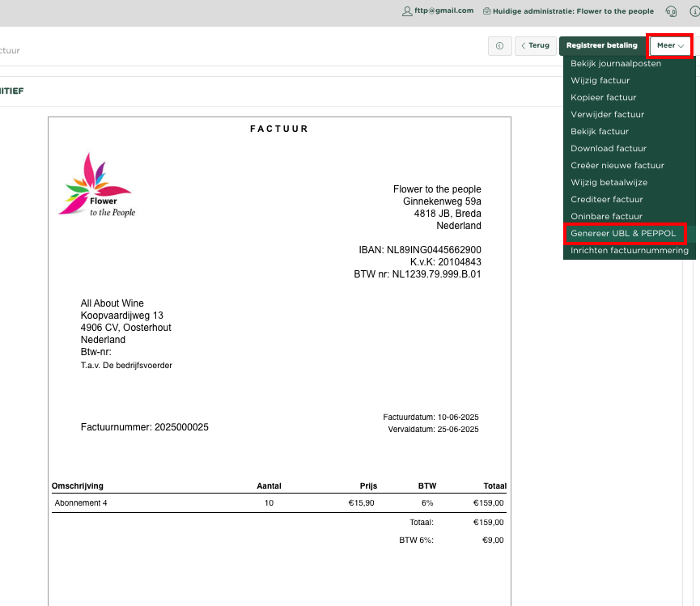
Task: Open Huidige administratie Flower to the people
Action: click(x=567, y=11)
